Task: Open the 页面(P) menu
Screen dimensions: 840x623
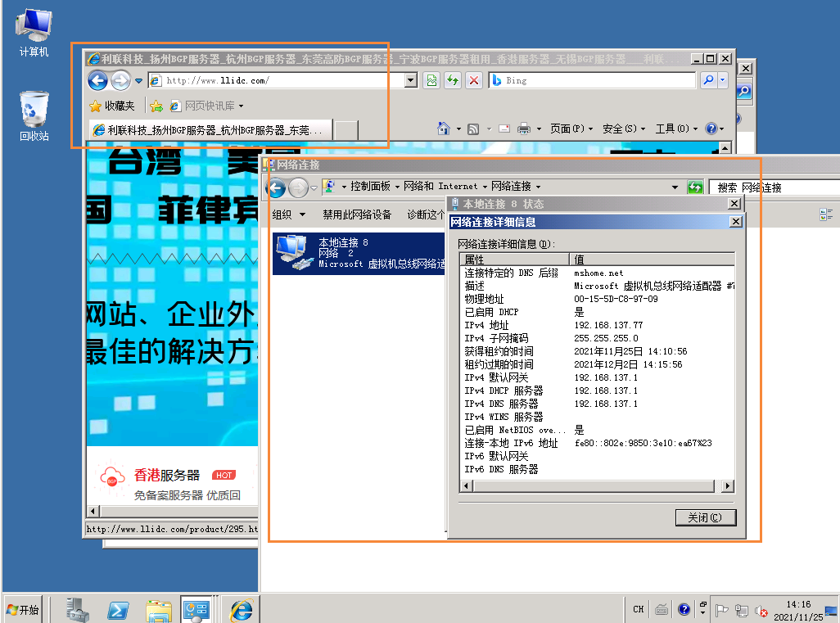Action: 571,129
